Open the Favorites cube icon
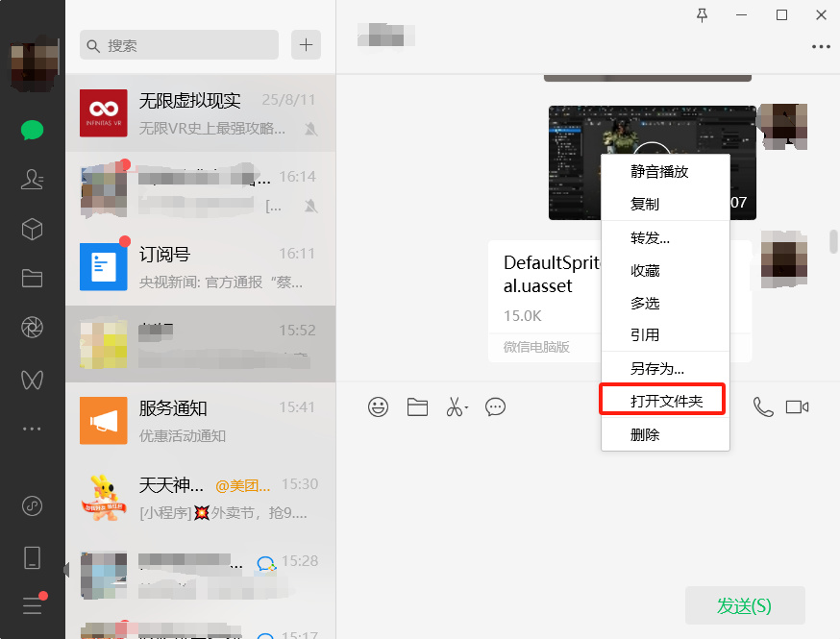 (x=32, y=230)
